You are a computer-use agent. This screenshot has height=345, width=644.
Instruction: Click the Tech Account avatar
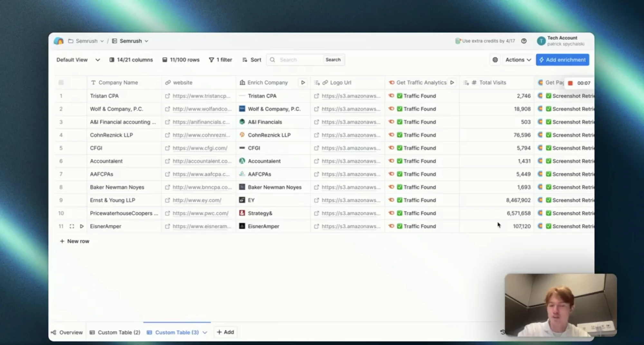(x=541, y=41)
